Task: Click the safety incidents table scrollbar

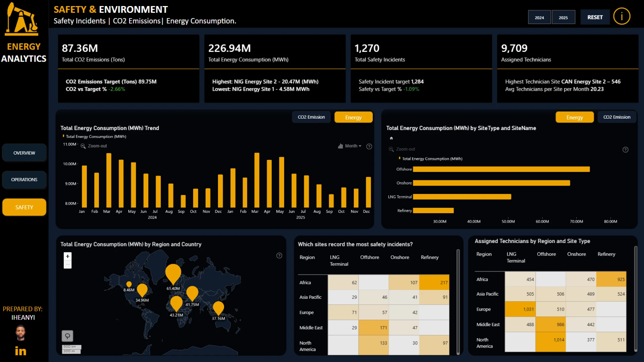Action: point(458,302)
